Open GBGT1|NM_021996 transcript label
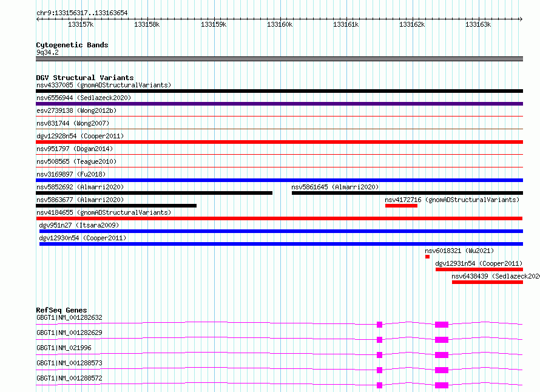 point(64,348)
